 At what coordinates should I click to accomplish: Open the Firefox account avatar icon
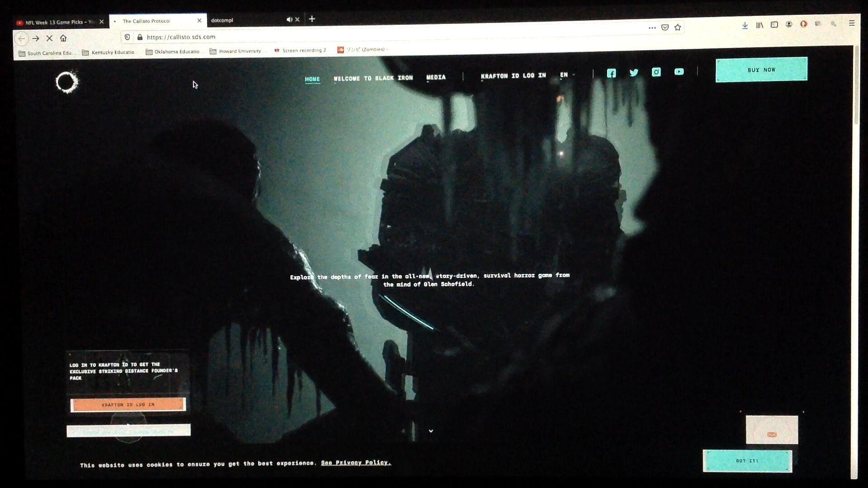coord(789,24)
